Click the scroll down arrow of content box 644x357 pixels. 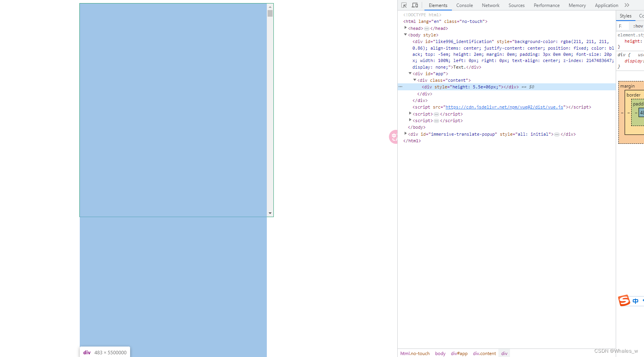(270, 213)
